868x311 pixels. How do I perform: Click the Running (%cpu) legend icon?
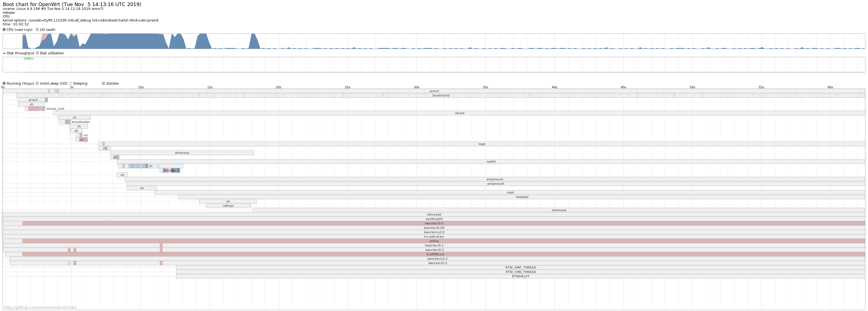[x=4, y=83]
